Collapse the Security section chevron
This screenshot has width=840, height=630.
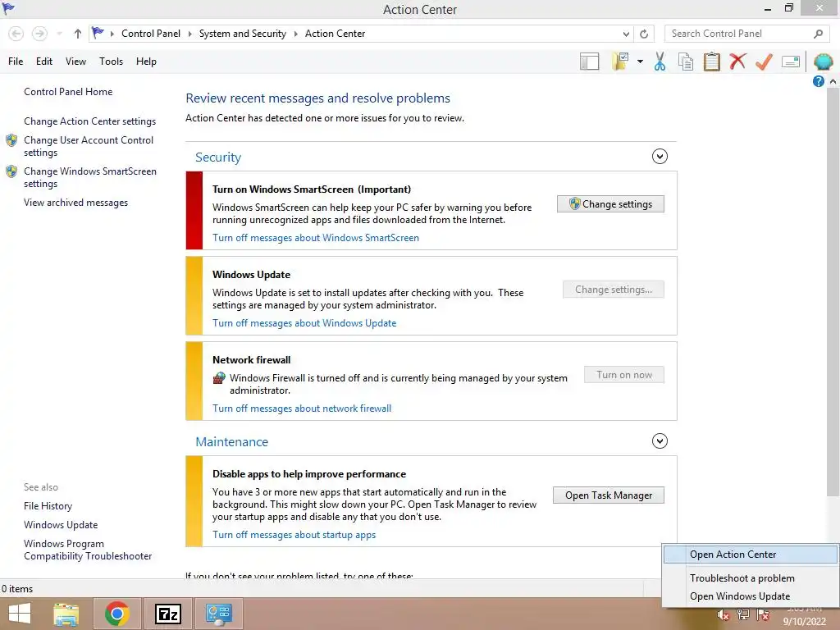pyautogui.click(x=660, y=157)
